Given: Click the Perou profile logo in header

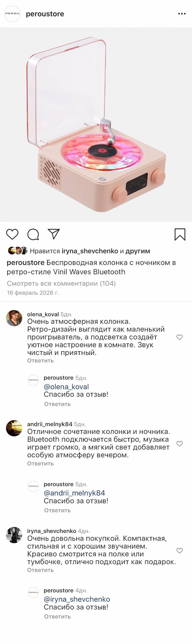Looking at the screenshot, I should click(12, 14).
